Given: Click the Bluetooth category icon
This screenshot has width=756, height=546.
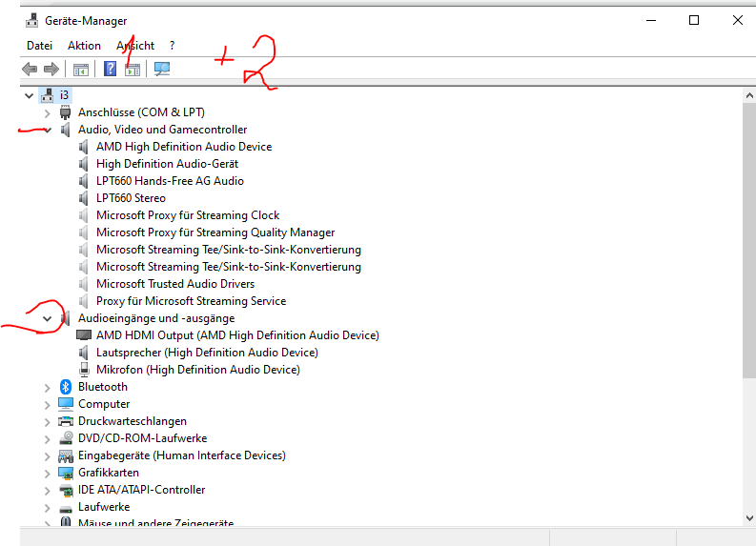Looking at the screenshot, I should click(66, 387).
